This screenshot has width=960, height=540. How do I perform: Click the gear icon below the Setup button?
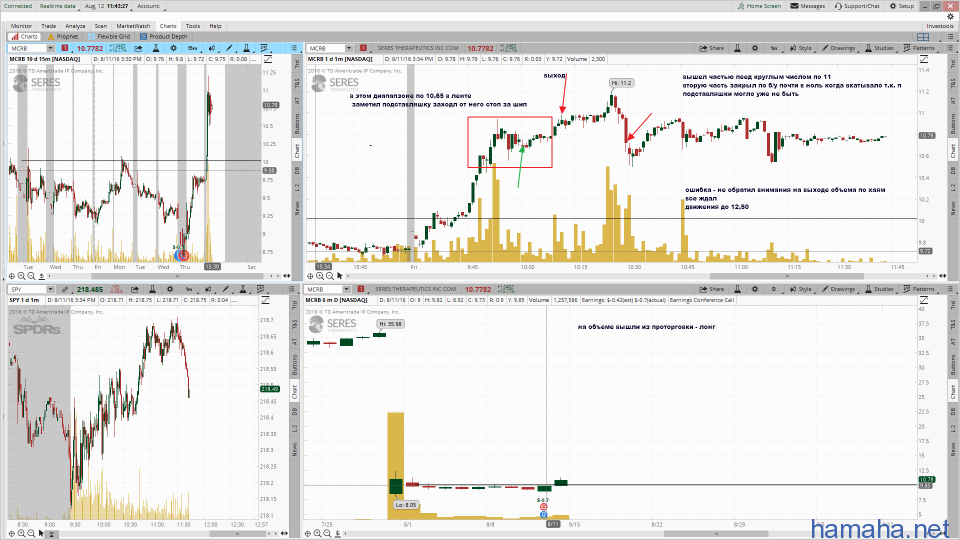[950, 17]
